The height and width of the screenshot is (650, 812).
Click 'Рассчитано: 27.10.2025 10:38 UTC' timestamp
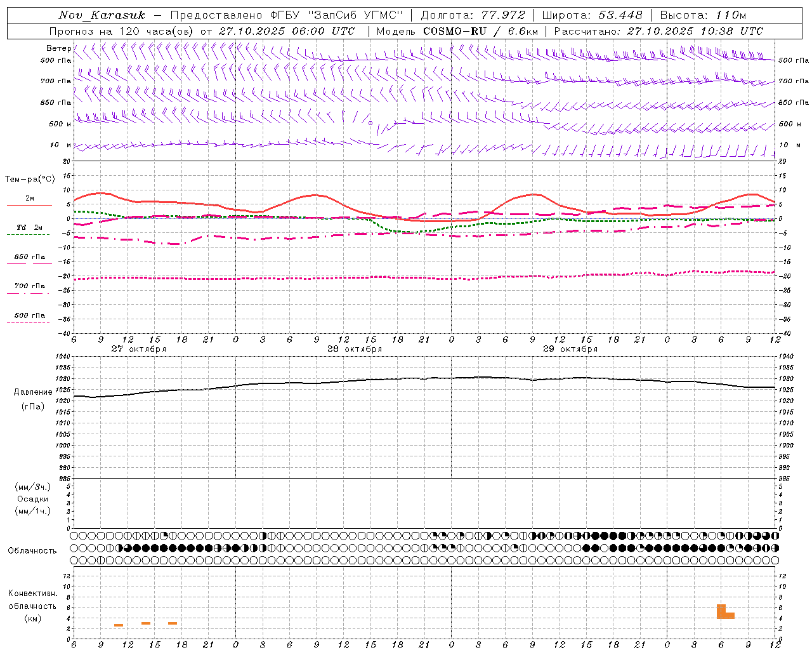[658, 31]
